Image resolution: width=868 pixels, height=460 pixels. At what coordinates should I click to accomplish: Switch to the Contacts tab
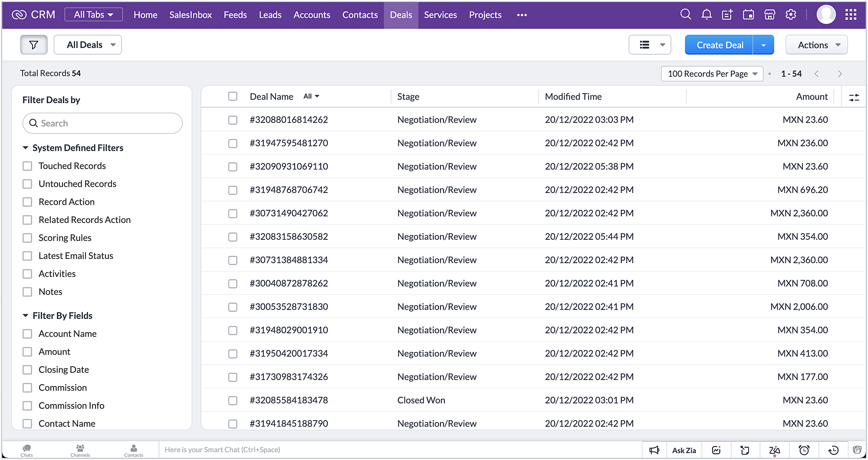pos(360,15)
